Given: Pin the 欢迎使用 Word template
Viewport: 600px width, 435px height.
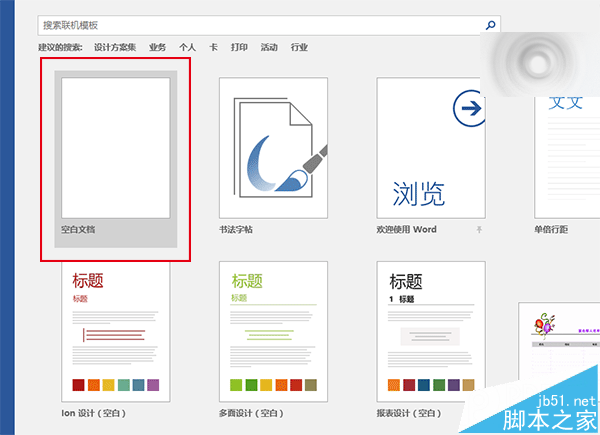Looking at the screenshot, I should [478, 230].
